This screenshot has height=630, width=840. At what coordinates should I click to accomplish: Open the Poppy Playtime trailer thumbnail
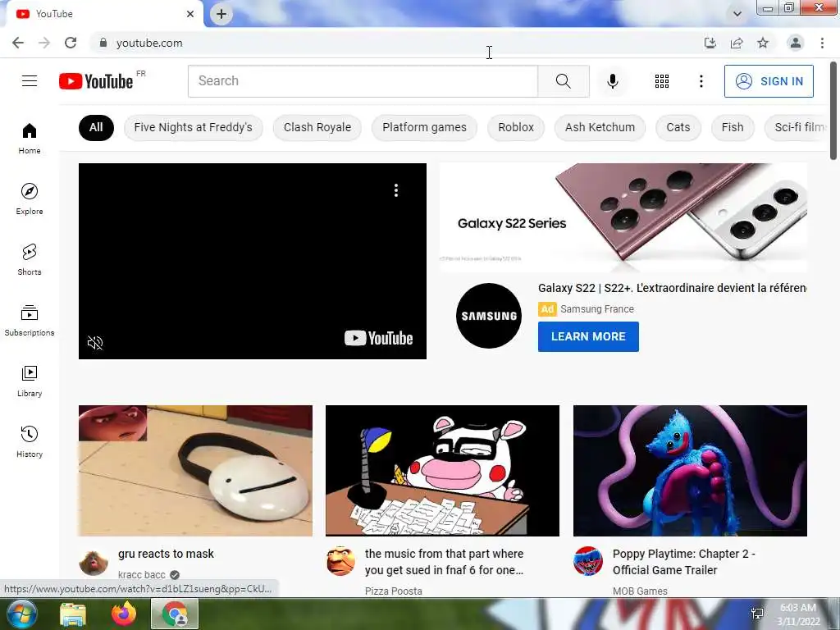coord(690,471)
